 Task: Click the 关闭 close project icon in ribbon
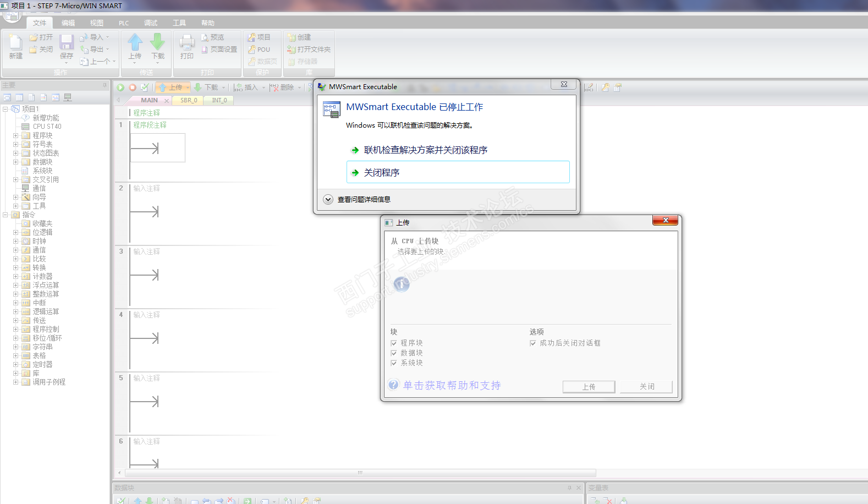click(x=34, y=50)
